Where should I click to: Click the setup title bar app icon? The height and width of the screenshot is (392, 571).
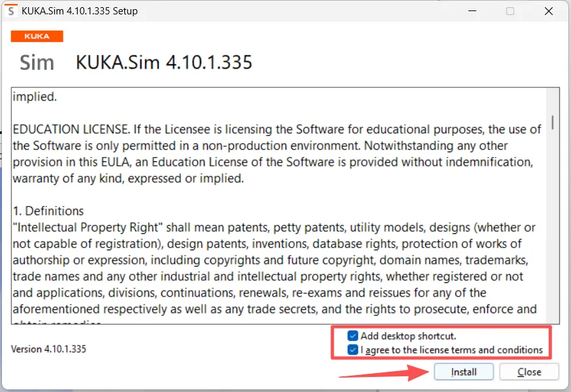(x=11, y=10)
